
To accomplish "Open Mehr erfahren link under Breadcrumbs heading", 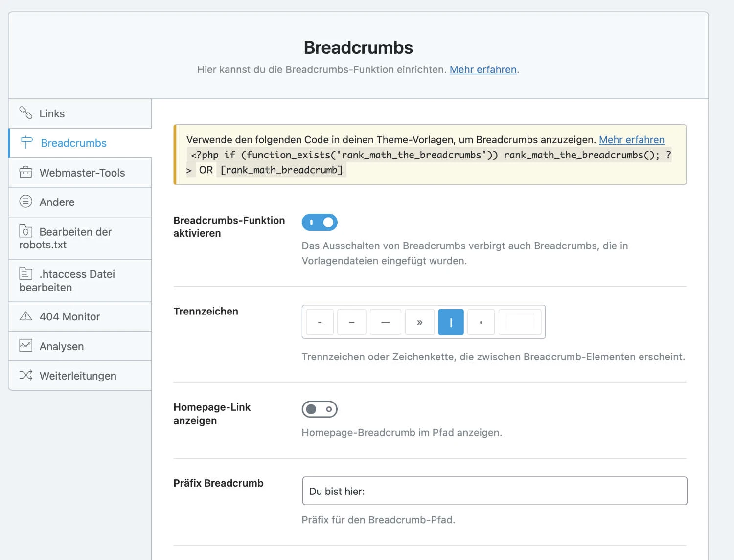I will 483,69.
